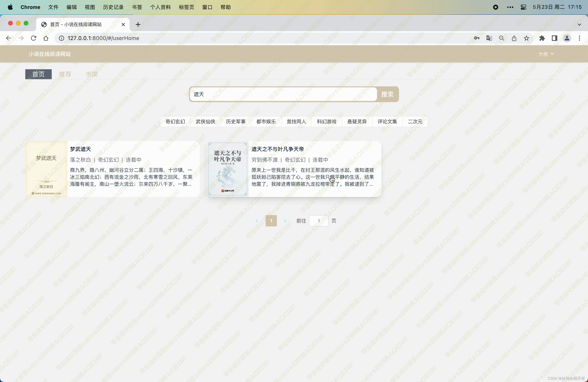Open 历史记录 in the menu bar
The height and width of the screenshot is (382, 588).
tap(113, 7)
